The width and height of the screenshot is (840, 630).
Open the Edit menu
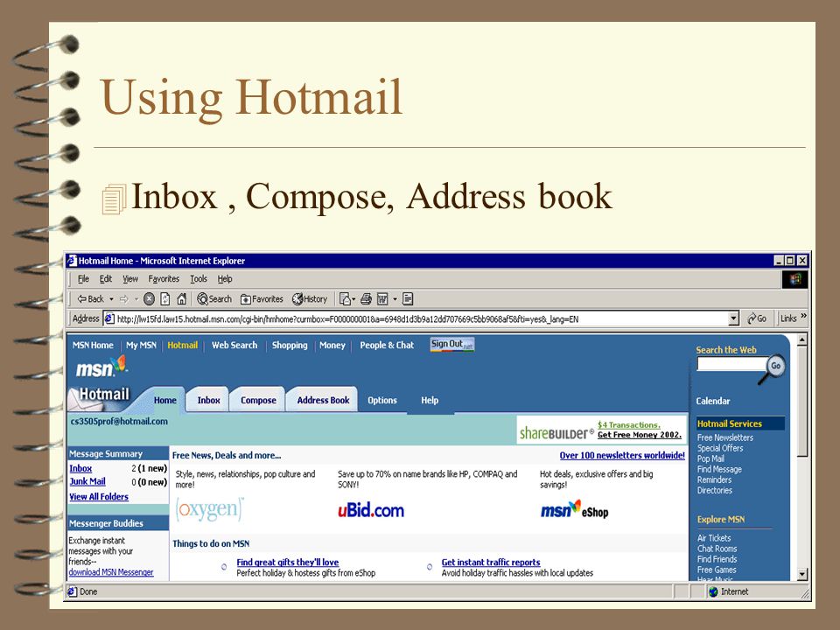tap(106, 278)
